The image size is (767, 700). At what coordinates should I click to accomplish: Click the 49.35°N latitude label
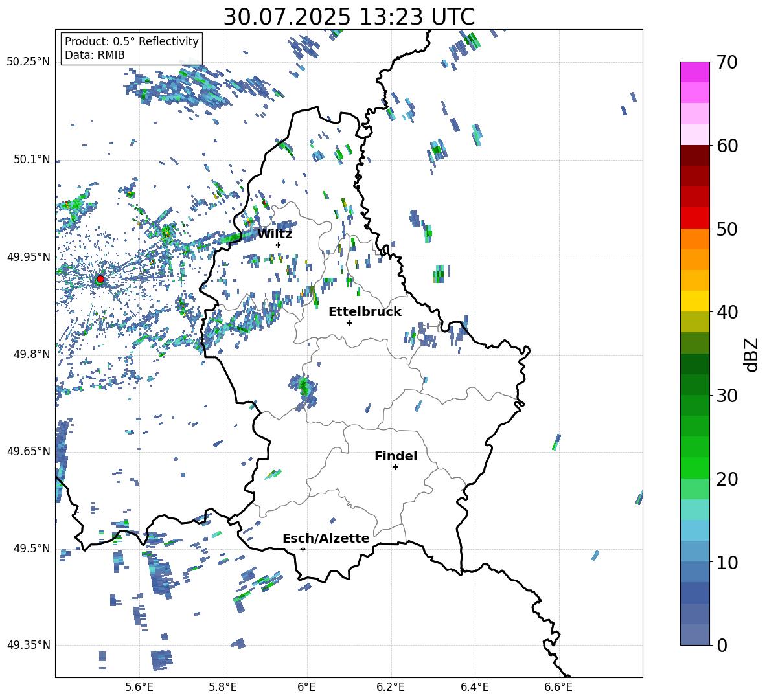[x=29, y=645]
